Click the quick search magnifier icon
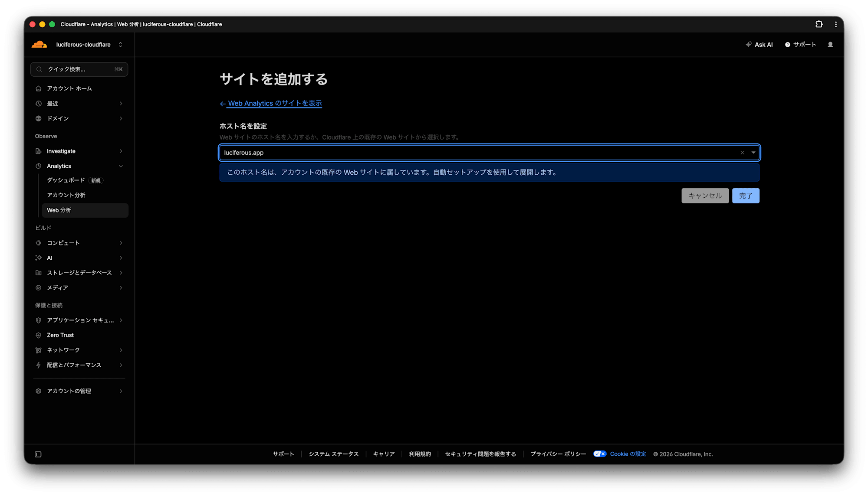 39,69
